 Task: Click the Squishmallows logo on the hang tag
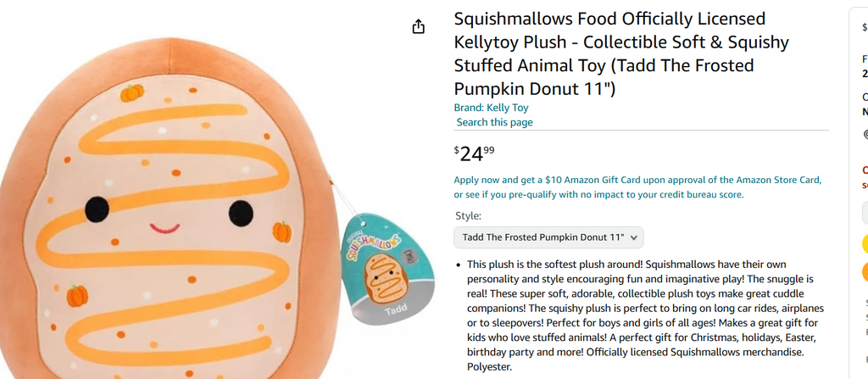click(374, 242)
